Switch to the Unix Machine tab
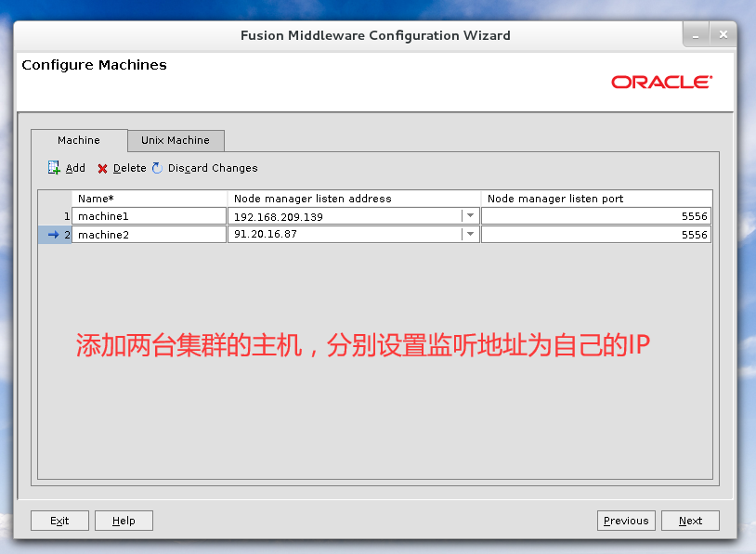This screenshot has width=756, height=554. 176,140
